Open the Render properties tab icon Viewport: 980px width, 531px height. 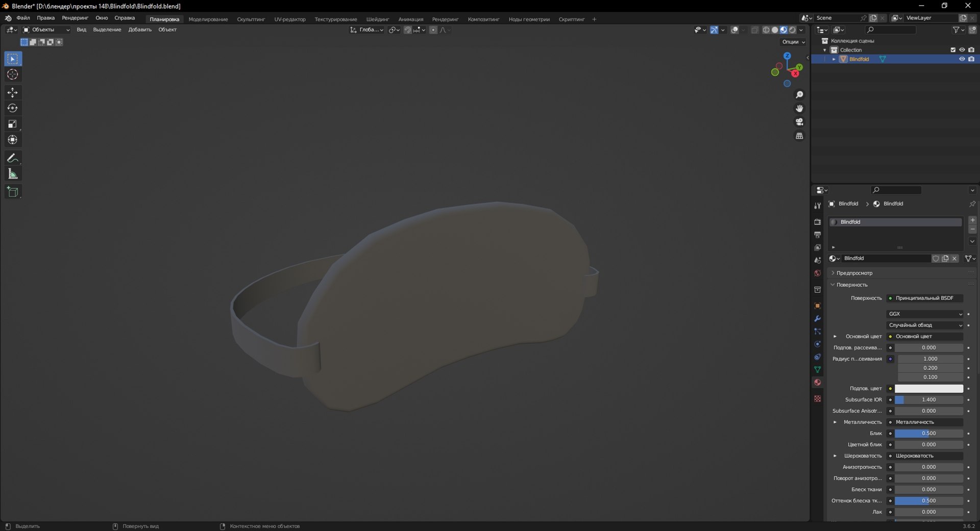[x=817, y=222]
